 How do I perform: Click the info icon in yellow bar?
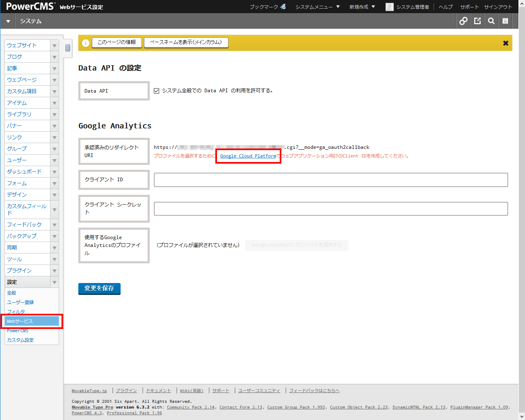[x=85, y=43]
